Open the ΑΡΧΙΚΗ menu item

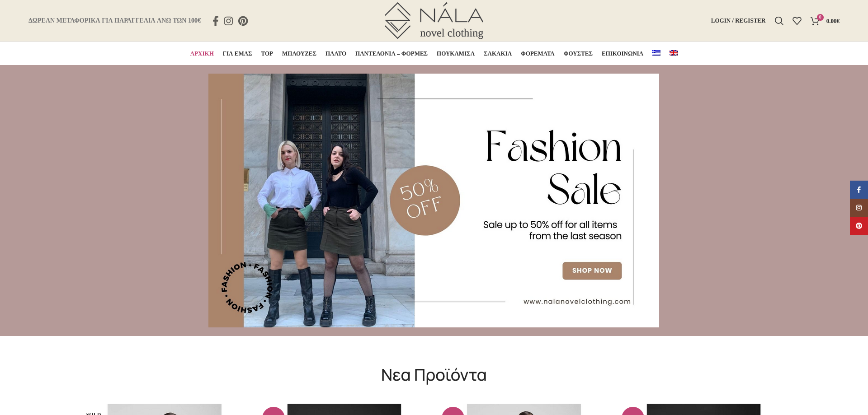pos(202,53)
